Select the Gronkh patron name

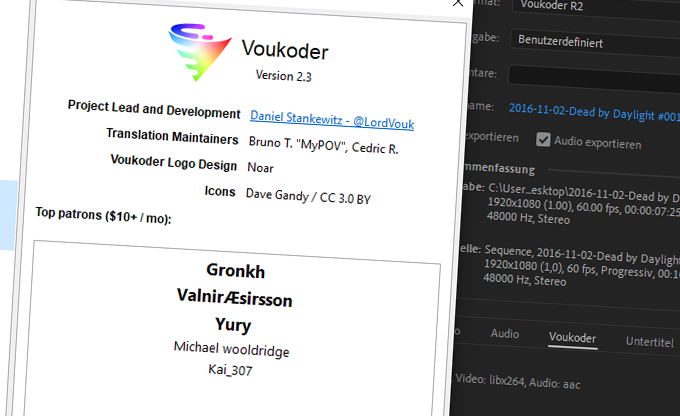[x=235, y=271]
